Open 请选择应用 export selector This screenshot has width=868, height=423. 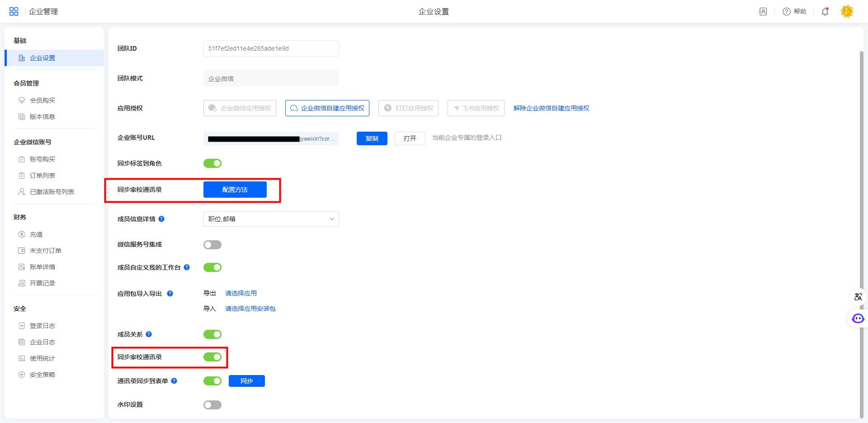click(241, 293)
